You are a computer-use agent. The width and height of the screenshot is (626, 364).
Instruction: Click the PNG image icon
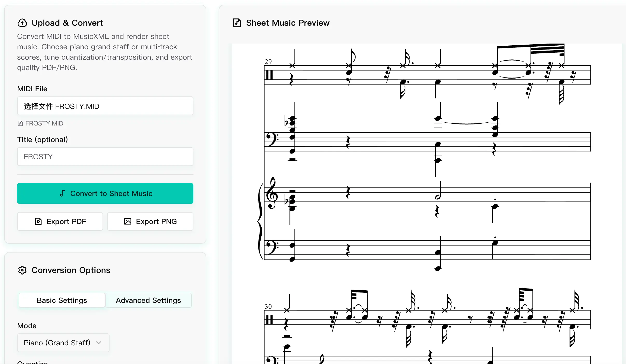pos(127,221)
